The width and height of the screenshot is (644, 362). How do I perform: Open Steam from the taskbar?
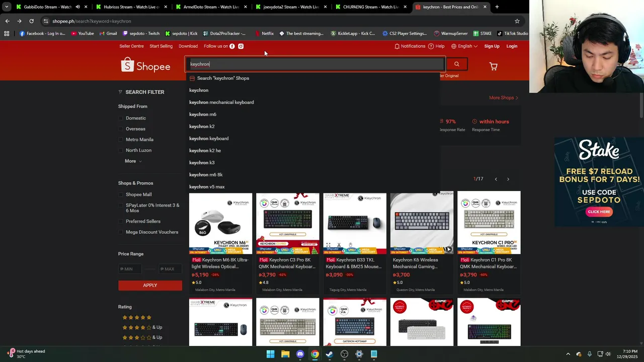330,354
